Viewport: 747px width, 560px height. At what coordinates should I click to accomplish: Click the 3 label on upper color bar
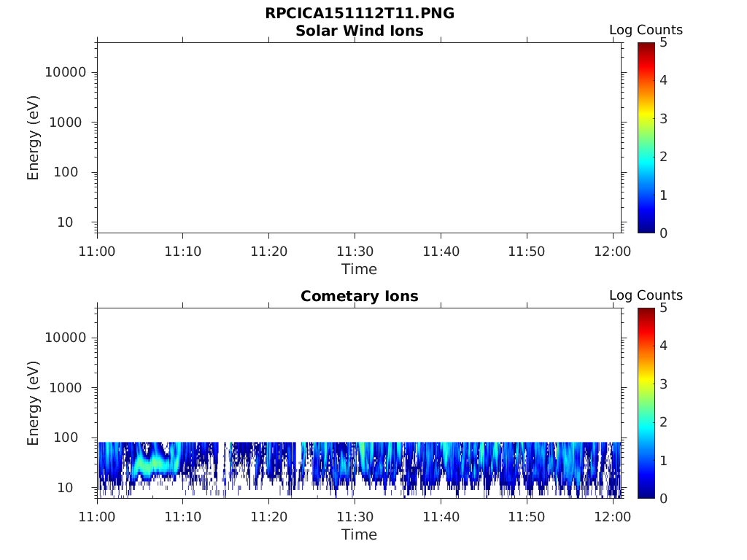(x=663, y=119)
